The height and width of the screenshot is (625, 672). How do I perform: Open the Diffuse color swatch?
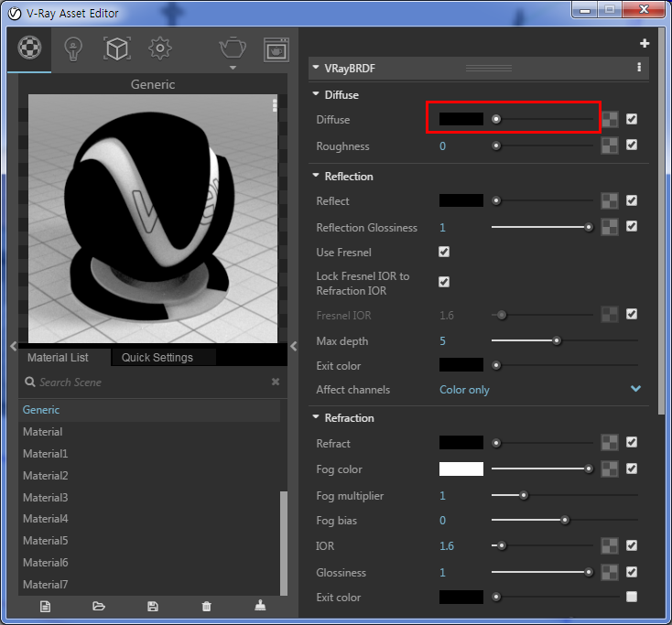pyautogui.click(x=461, y=119)
